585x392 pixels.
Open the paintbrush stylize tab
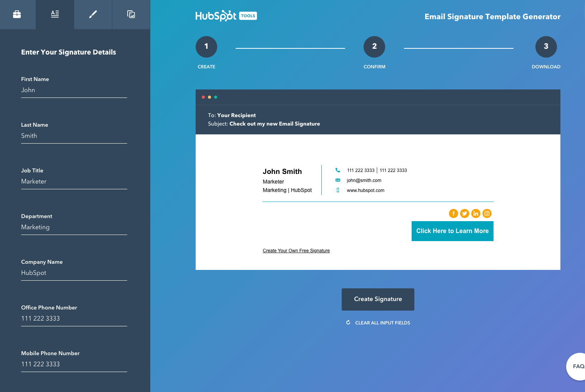coord(93,15)
